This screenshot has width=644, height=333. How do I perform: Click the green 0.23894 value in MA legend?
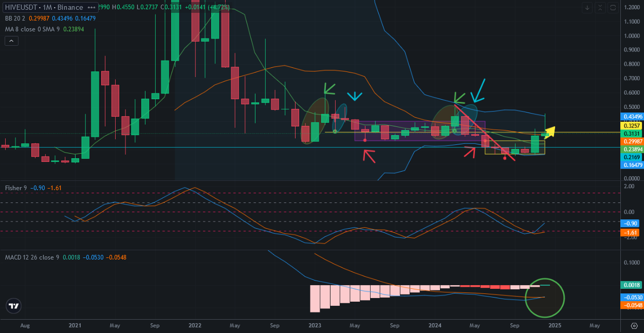(72, 30)
